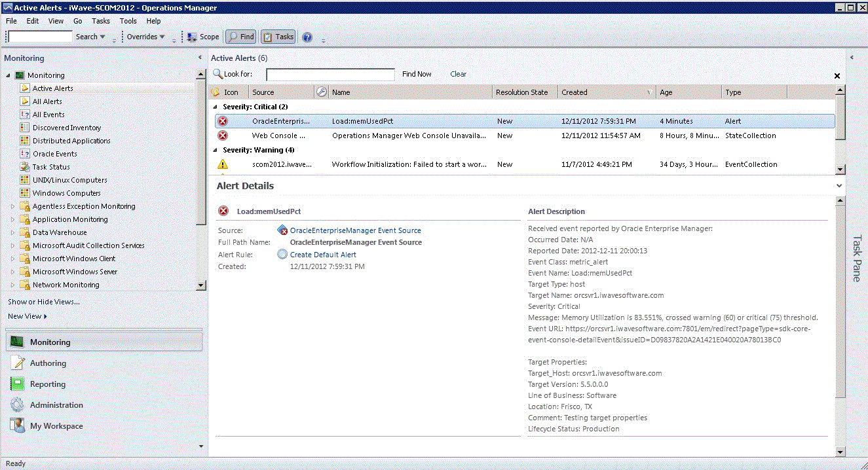Collapse the Severity: Critical group
Image resolution: width=868 pixels, height=470 pixels.
pyautogui.click(x=214, y=107)
